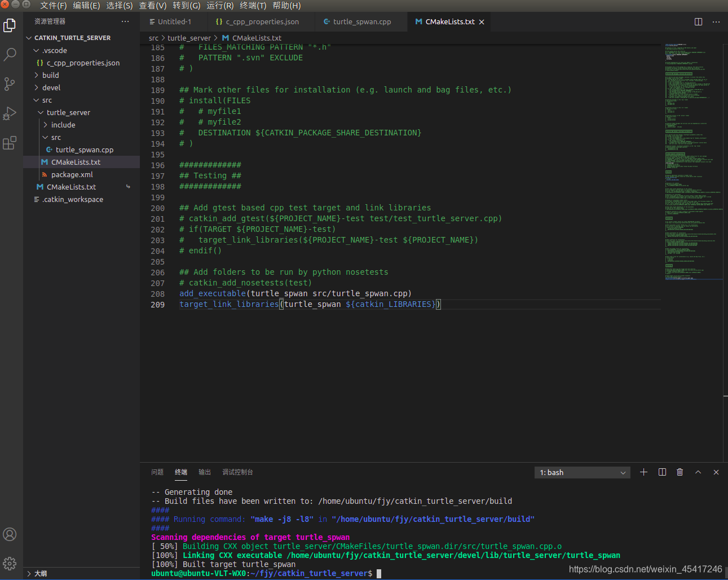Open the Search view in activity bar
The height and width of the screenshot is (580, 728).
tap(10, 55)
